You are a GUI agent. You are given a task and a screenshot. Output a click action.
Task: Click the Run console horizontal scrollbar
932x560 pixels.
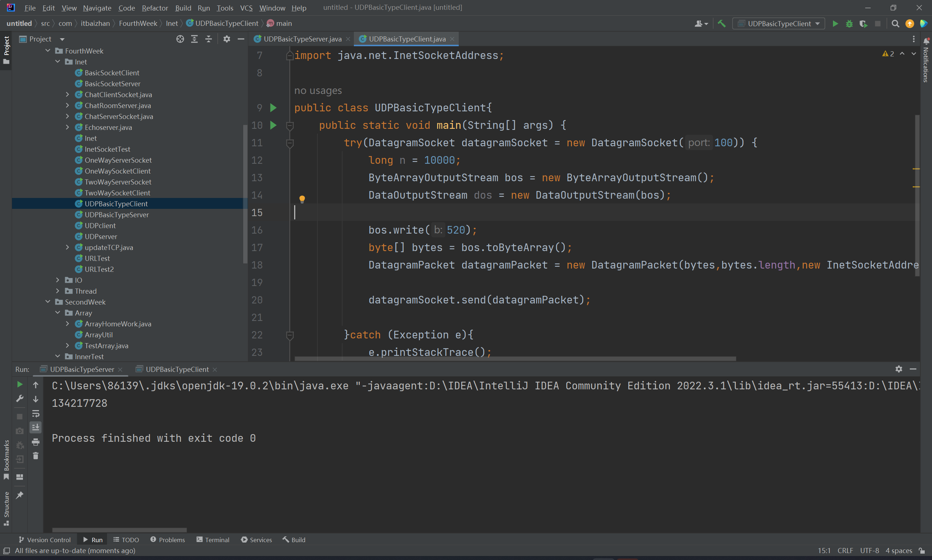click(119, 530)
